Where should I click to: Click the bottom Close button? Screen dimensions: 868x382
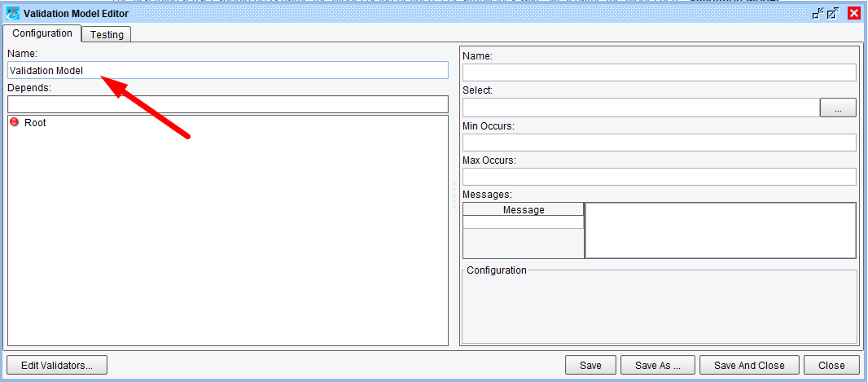[x=831, y=366]
